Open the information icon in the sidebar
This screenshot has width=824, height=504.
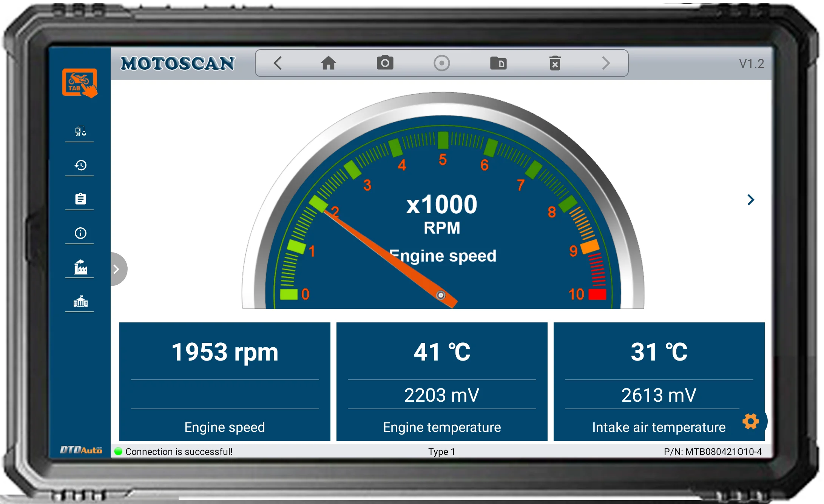pyautogui.click(x=80, y=233)
